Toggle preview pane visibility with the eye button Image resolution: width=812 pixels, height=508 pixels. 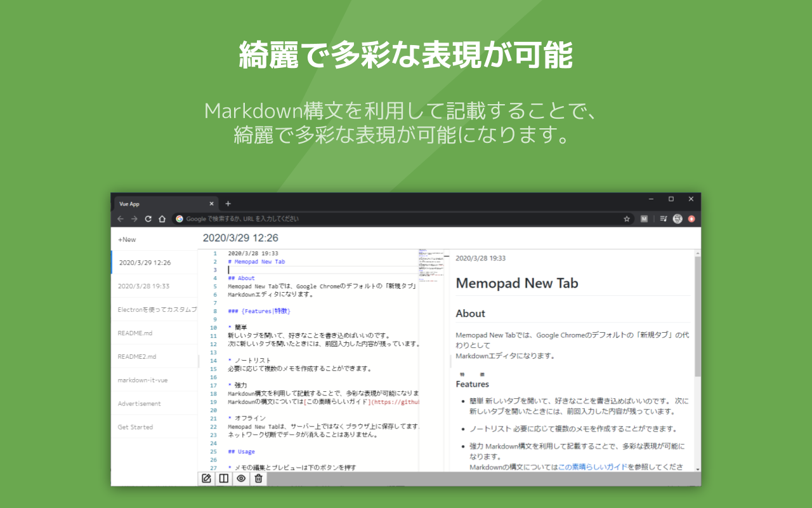click(241, 479)
